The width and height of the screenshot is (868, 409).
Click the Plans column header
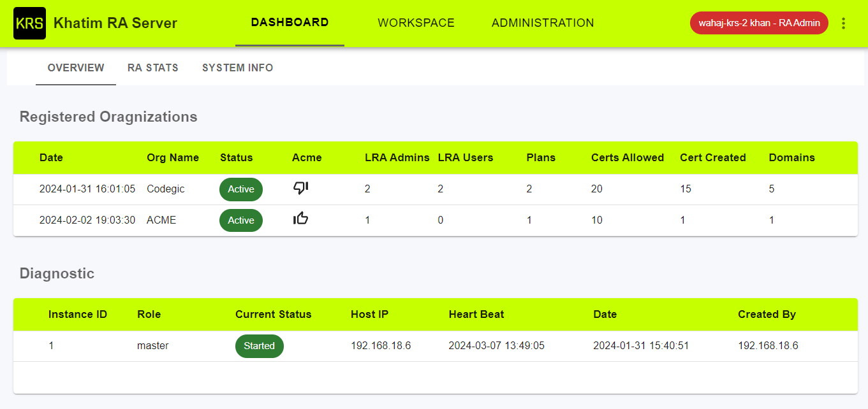[541, 158]
